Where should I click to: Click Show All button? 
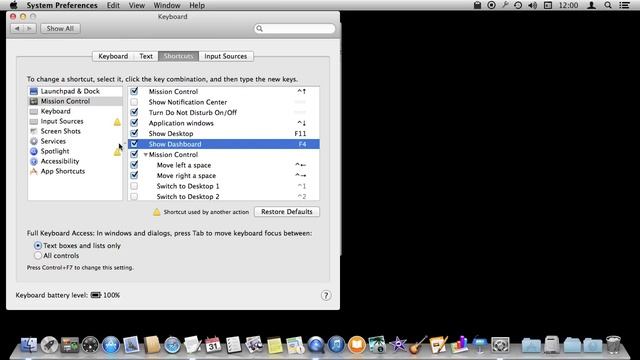pos(60,29)
